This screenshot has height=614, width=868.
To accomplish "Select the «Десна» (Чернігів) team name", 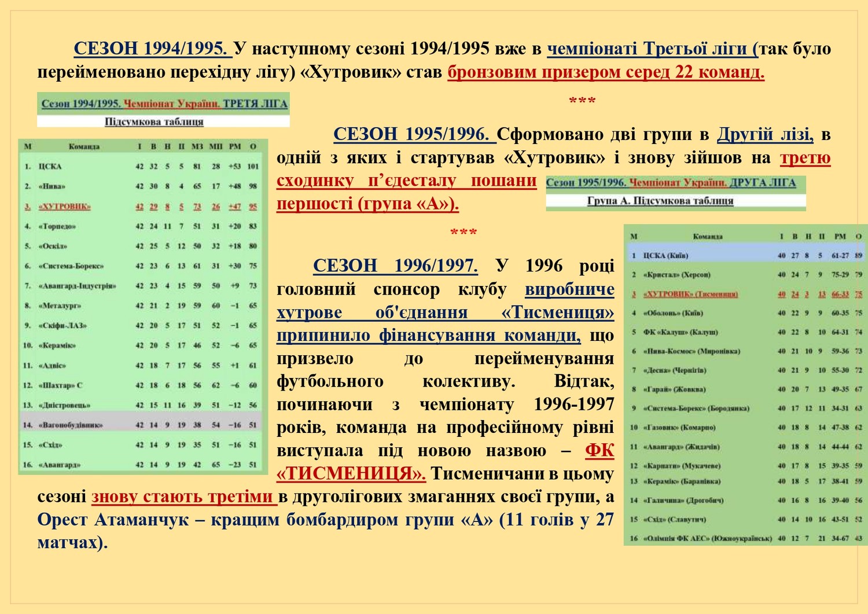I will pyautogui.click(x=675, y=370).
